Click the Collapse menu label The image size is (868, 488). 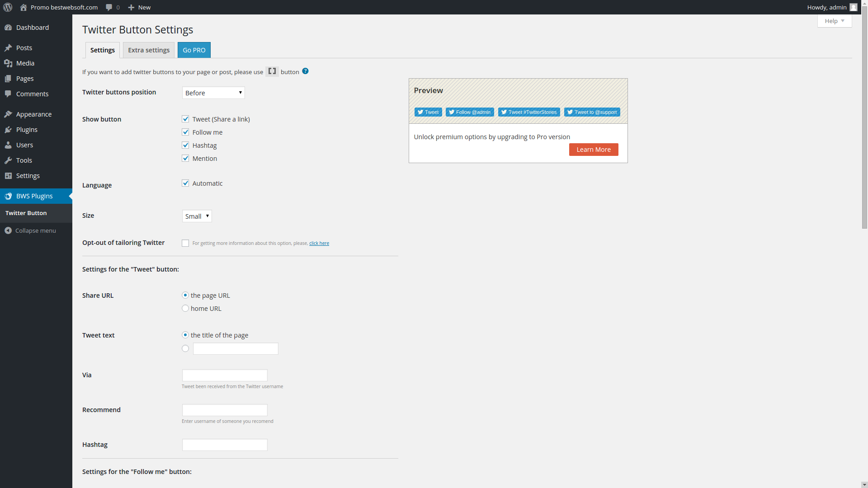click(x=36, y=230)
